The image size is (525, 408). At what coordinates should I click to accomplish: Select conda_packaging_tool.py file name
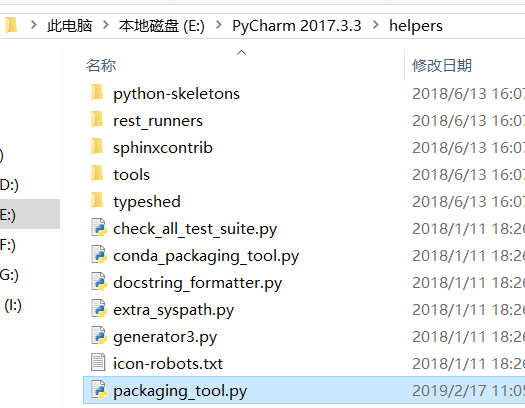coord(206,256)
